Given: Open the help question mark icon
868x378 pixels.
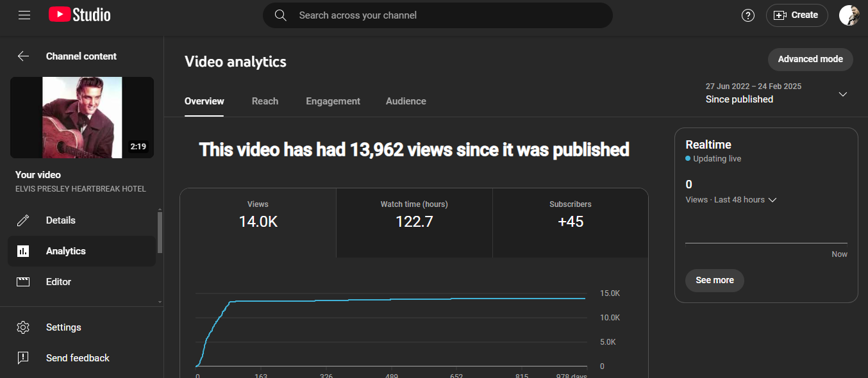Looking at the screenshot, I should coord(748,15).
